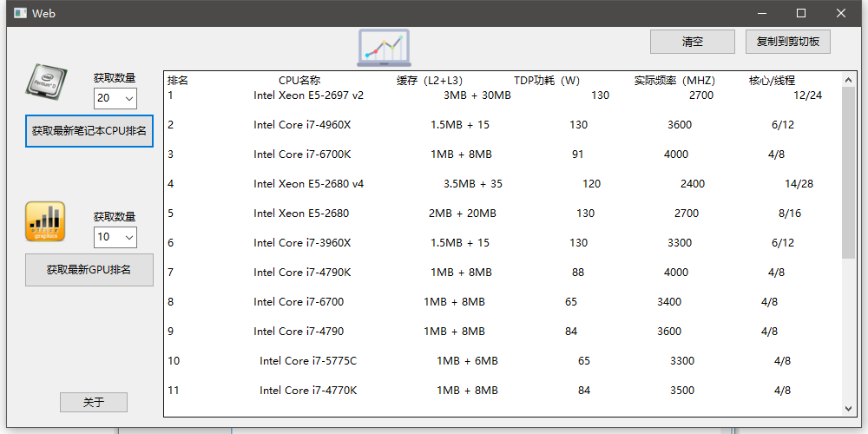Click 获取数量 label above CPU dropdown

point(115,78)
